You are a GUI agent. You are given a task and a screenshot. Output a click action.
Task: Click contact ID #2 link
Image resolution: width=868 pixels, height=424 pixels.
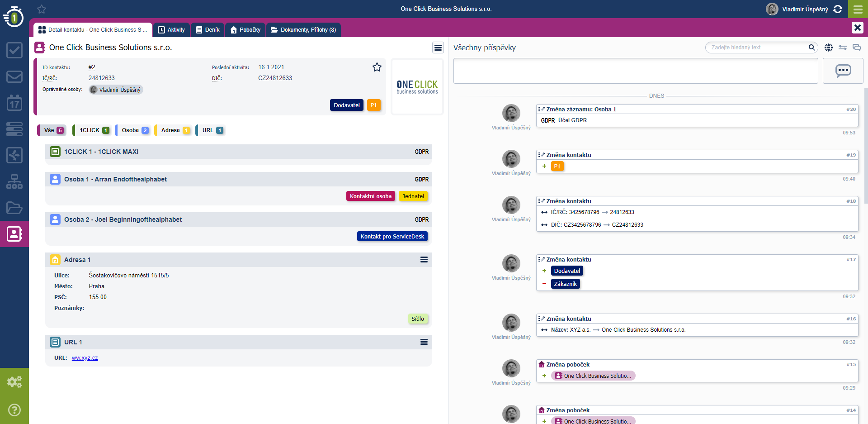(x=92, y=67)
